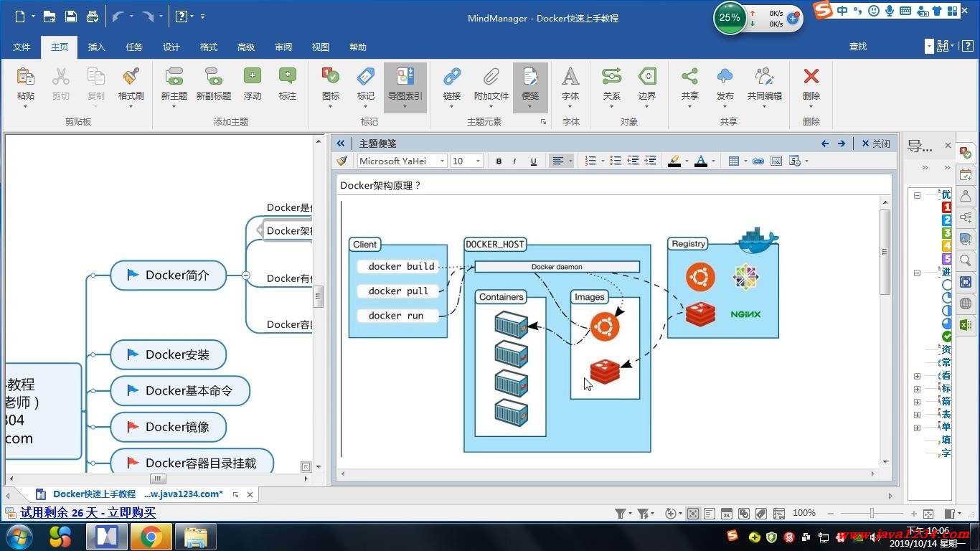Switch to the 审阅 (Review) ribbon tab
This screenshot has height=551, width=980.
283,47
